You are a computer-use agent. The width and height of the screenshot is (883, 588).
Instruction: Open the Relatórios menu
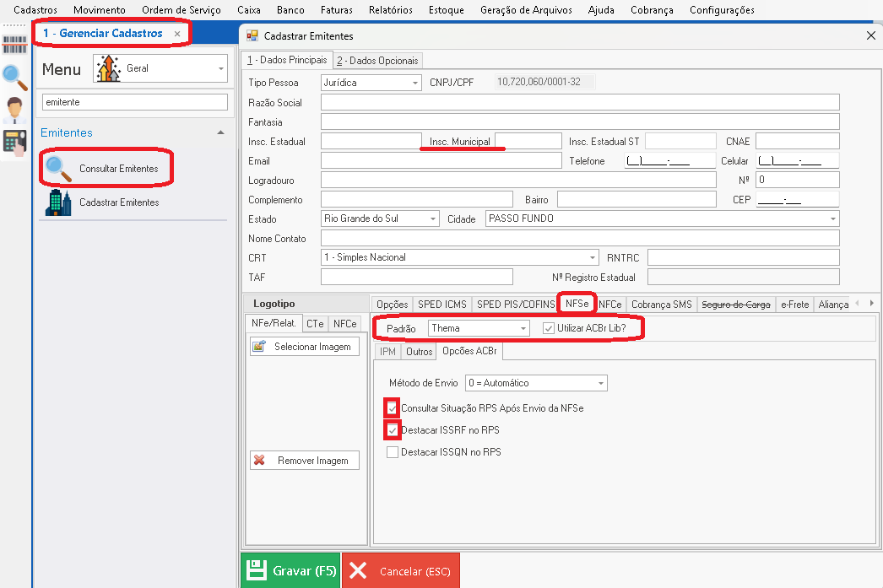coord(391,10)
